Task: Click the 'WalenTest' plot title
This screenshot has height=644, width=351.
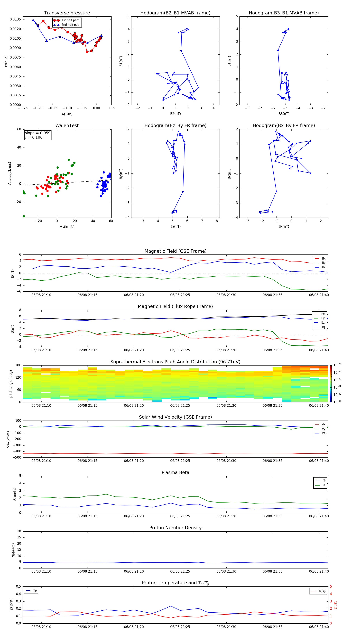Action: pyautogui.click(x=67, y=125)
